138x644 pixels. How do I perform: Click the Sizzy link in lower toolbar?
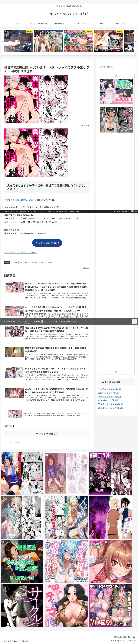click(x=63, y=322)
